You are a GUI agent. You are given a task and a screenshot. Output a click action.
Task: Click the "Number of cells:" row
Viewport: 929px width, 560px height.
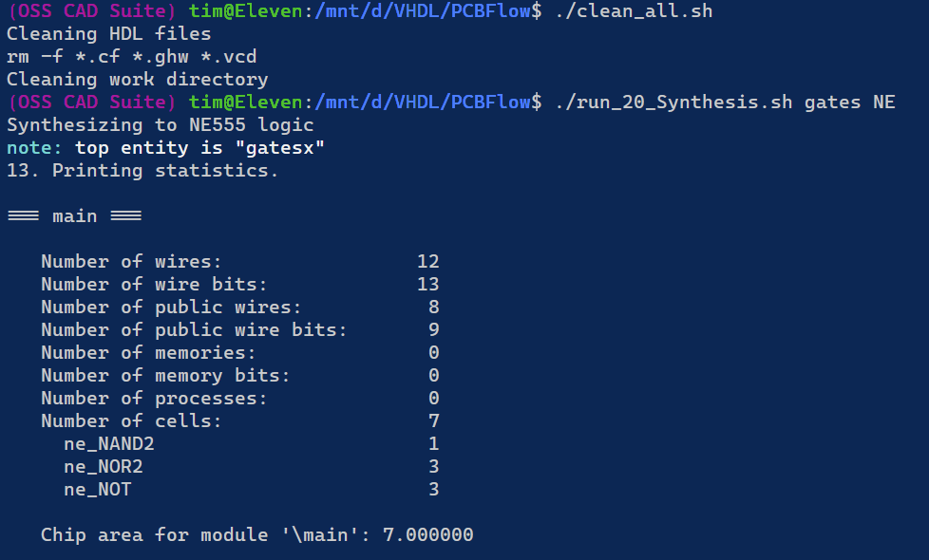tap(131, 421)
